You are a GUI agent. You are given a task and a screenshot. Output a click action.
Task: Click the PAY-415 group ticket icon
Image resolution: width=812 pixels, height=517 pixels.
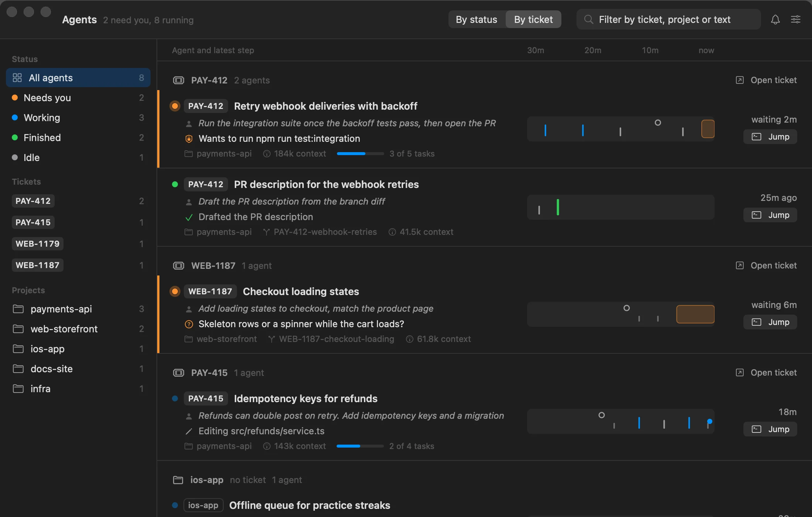tap(179, 373)
